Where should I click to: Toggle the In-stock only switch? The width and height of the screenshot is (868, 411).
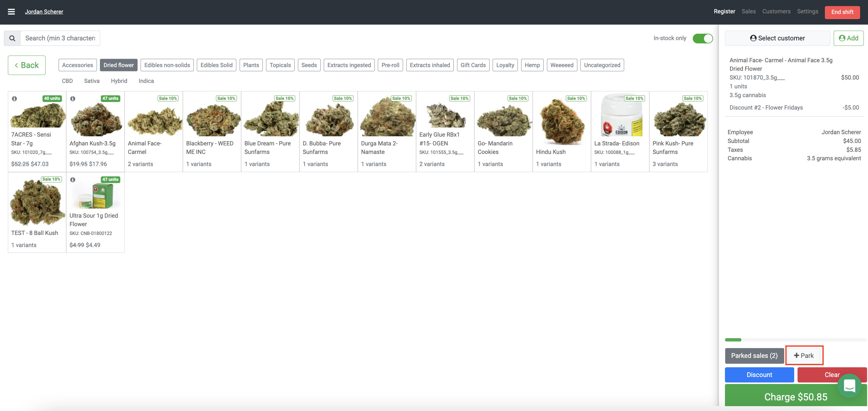click(702, 39)
